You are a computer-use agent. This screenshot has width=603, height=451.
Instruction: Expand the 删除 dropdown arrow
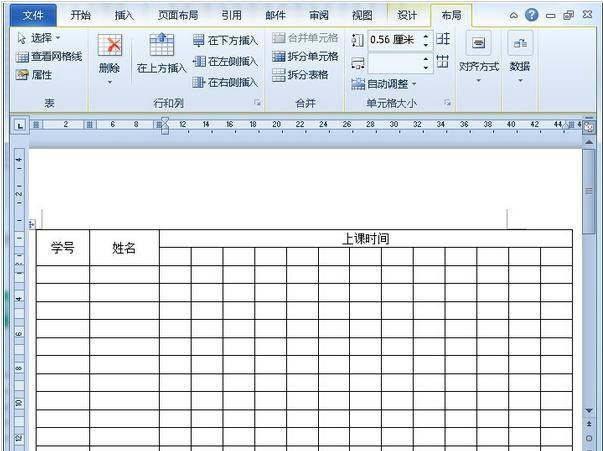[110, 82]
